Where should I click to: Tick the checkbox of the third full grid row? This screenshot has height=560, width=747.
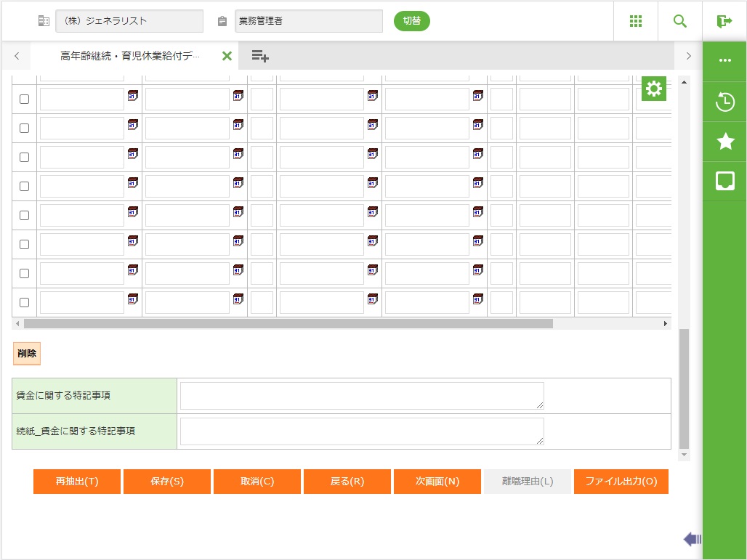24,157
